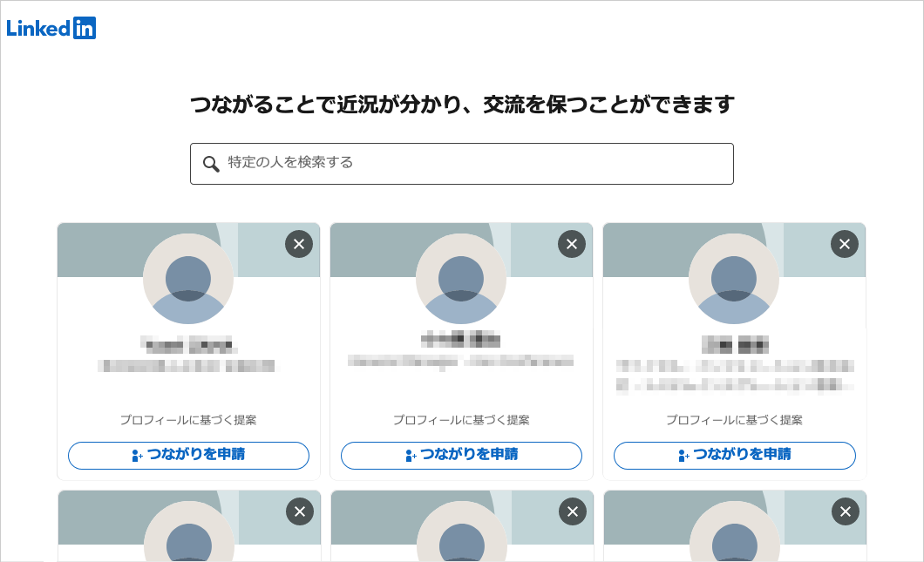
Task: Open bottom-left card's avatar
Action: [189, 531]
